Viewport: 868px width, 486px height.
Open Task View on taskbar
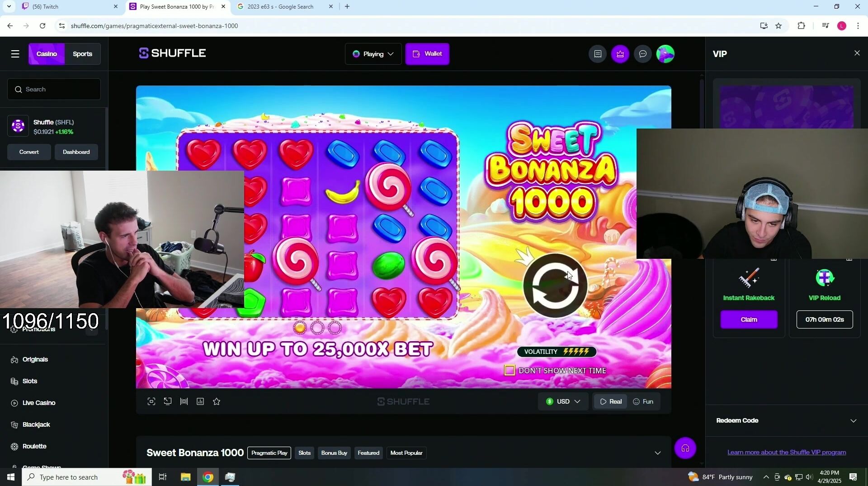(x=163, y=477)
